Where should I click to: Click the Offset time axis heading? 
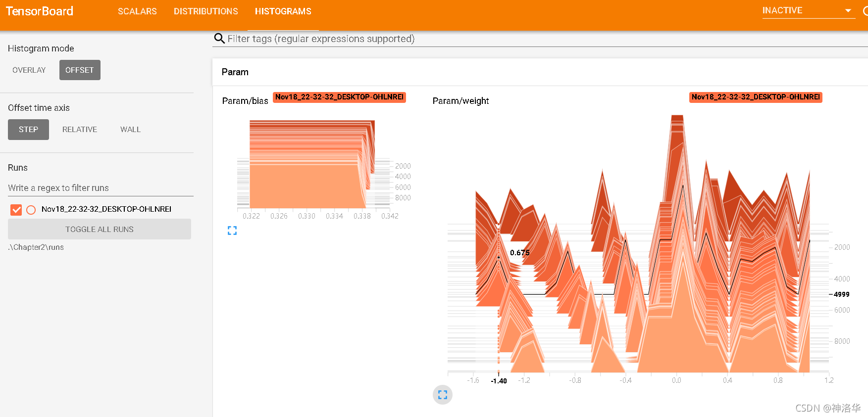coord(39,108)
